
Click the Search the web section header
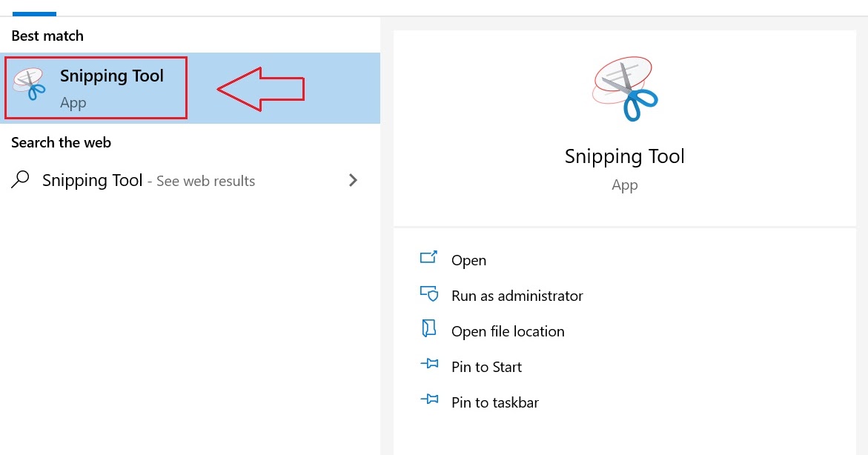click(x=61, y=142)
